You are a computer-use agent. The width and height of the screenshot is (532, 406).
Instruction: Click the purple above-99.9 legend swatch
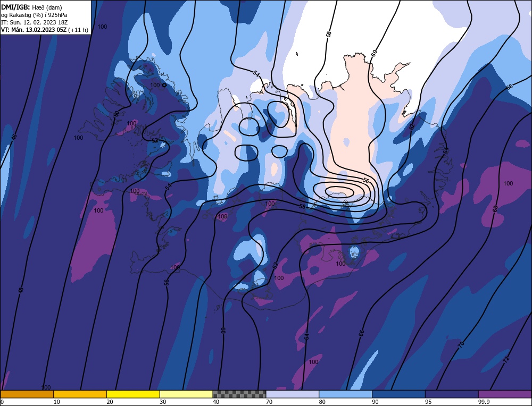pos(505,394)
